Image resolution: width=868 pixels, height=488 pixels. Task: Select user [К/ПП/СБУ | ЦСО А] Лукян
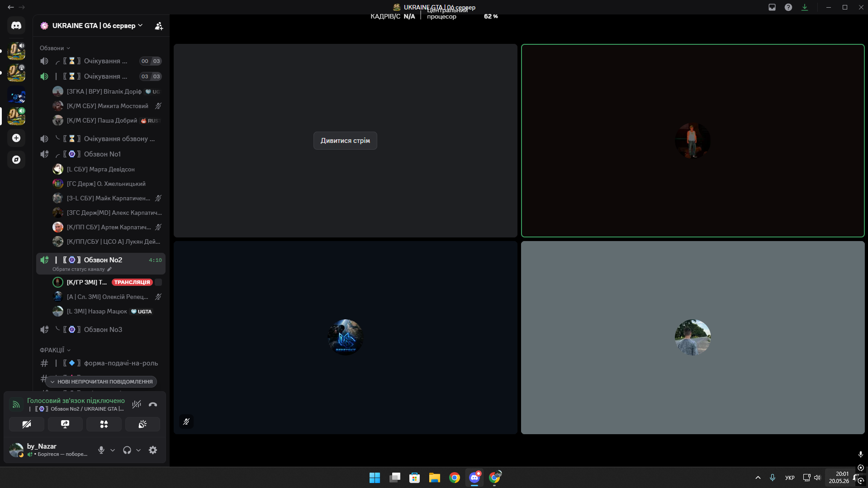coord(107,242)
